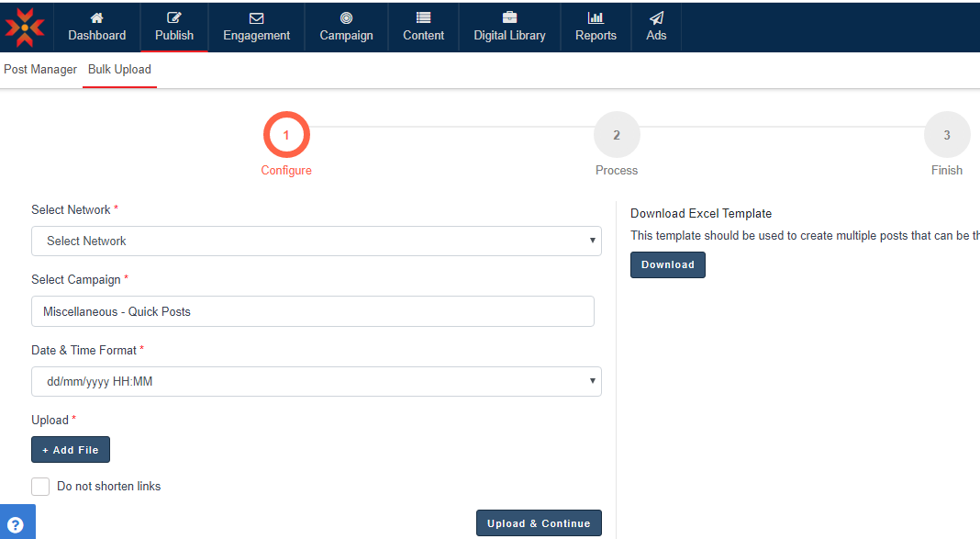Open Reports via the bar chart icon

[596, 17]
